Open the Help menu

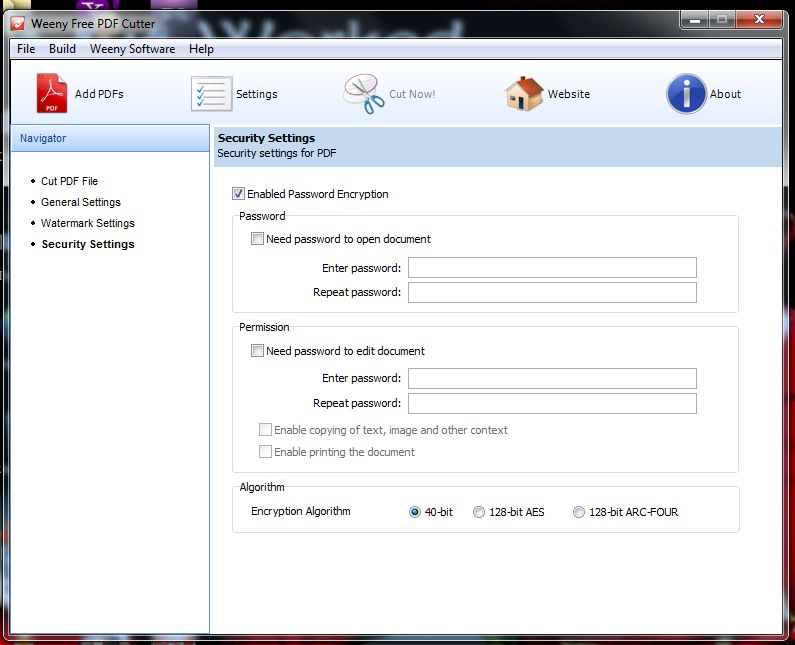coord(201,49)
